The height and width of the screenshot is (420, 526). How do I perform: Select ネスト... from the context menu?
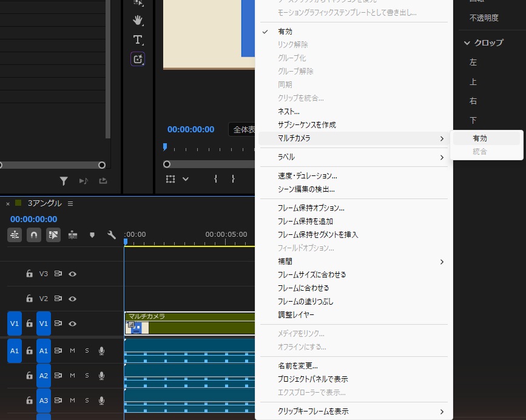pyautogui.click(x=353, y=112)
